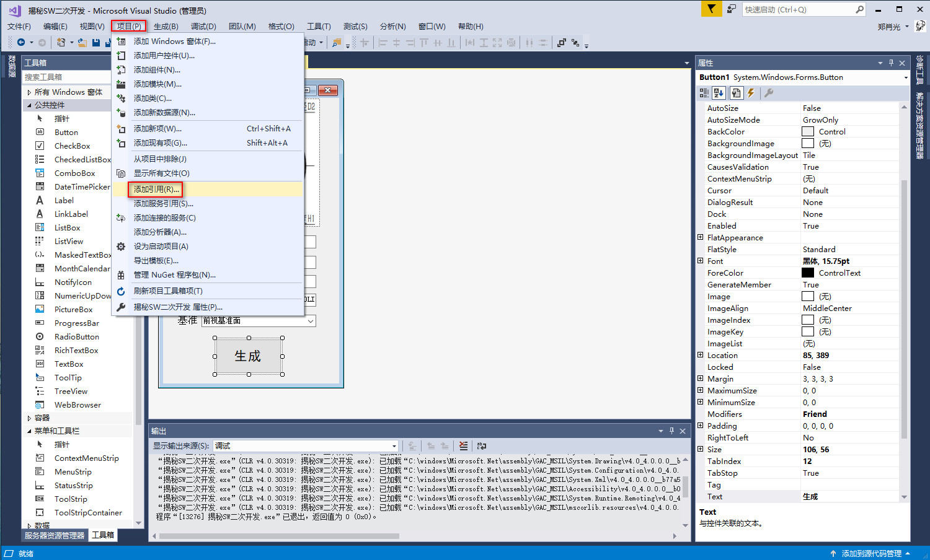Collapse the 公共控件 toolbox group
This screenshot has width=930, height=560.
tap(29, 105)
